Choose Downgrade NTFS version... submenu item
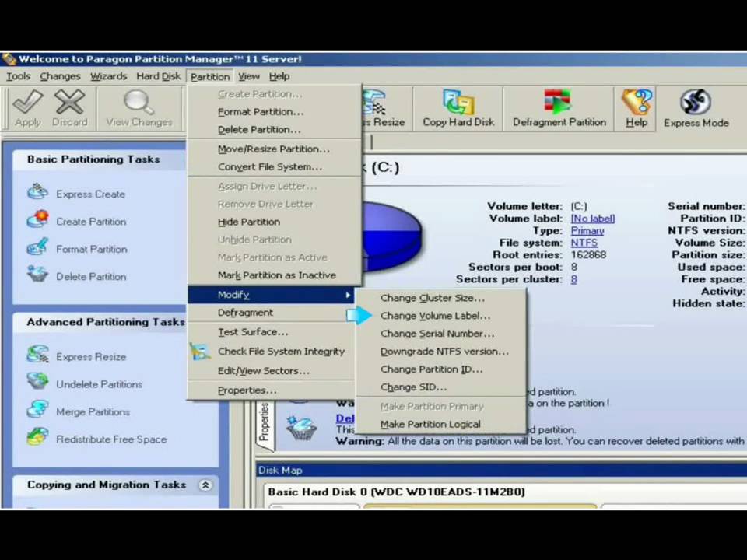This screenshot has height=560, width=747. [x=441, y=352]
